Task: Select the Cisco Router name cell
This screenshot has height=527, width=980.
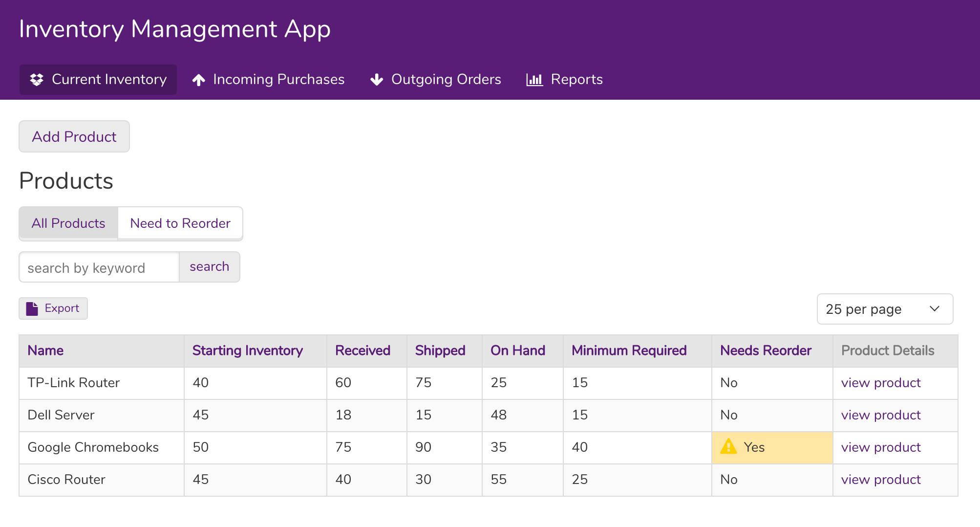Action: 102,480
